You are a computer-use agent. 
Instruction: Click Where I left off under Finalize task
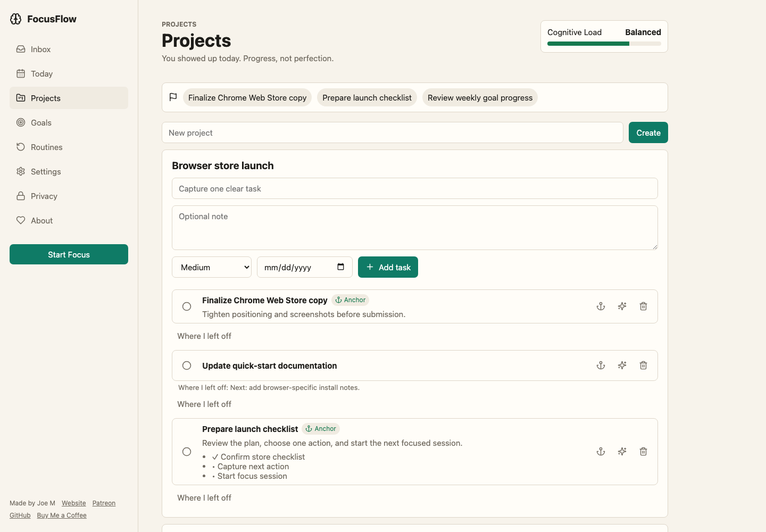(x=204, y=336)
